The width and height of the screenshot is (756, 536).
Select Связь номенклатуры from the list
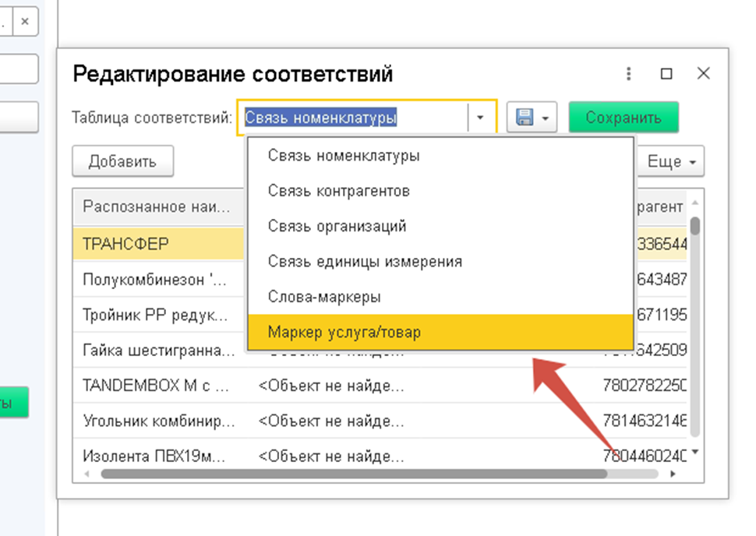pyautogui.click(x=440, y=156)
